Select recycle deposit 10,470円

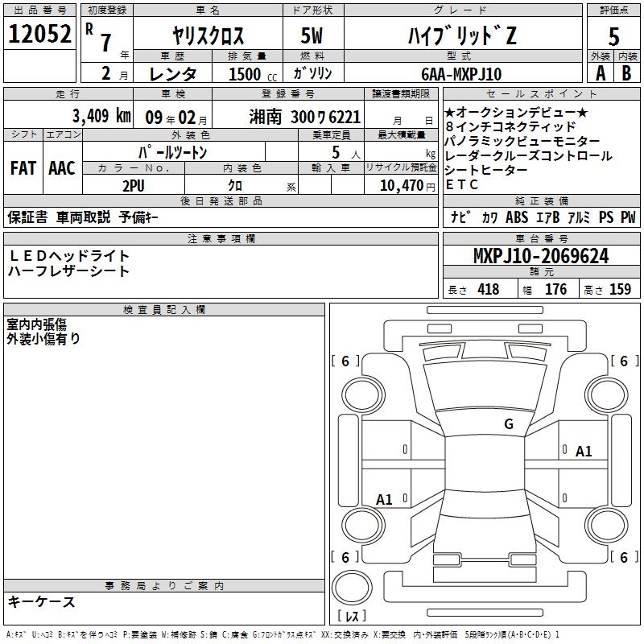[407, 186]
